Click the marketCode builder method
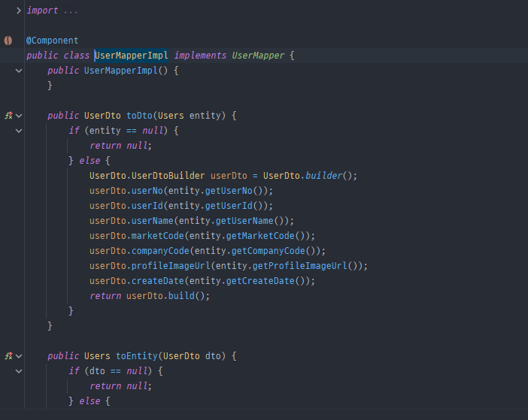 [158, 236]
